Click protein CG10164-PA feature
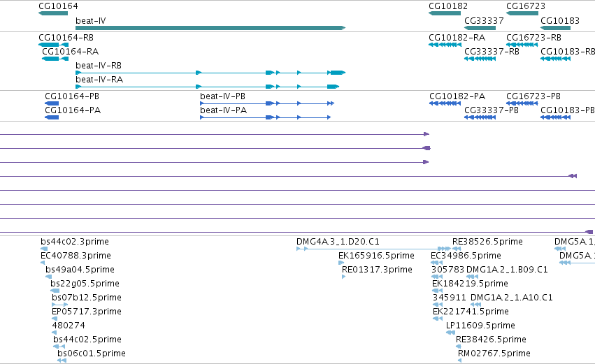Viewport: 595px width, 364px height. tap(52, 117)
